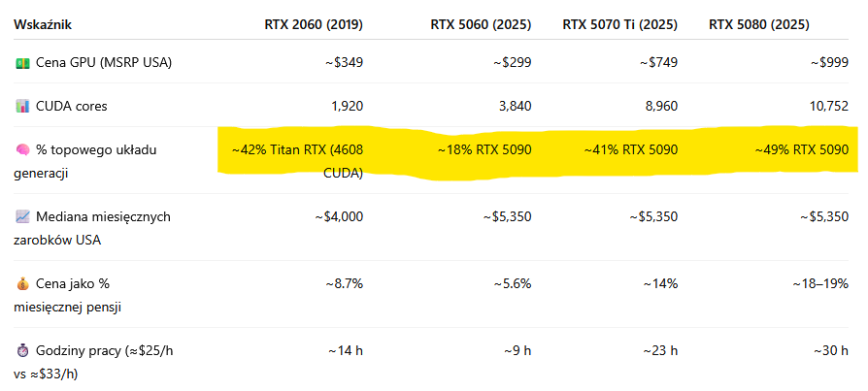This screenshot has height=391, width=868.
Task: Click the highlighted ~18% RTX 5090 cell
Action: tap(484, 149)
